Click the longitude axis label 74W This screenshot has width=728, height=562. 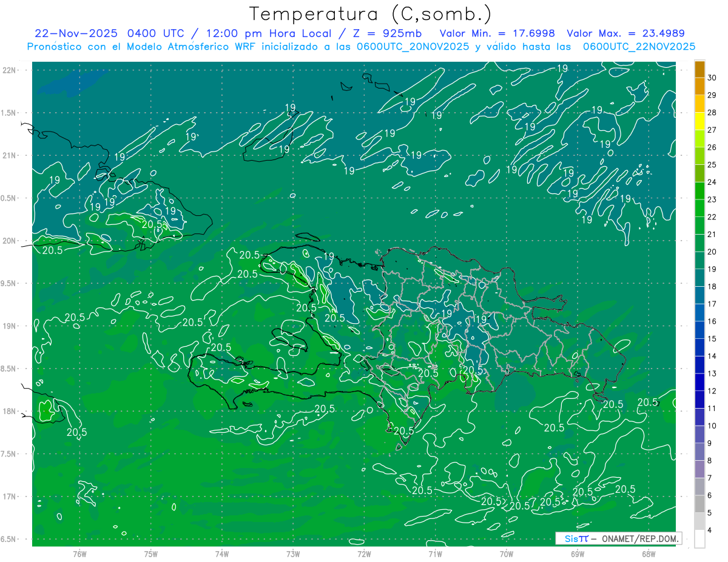(222, 554)
